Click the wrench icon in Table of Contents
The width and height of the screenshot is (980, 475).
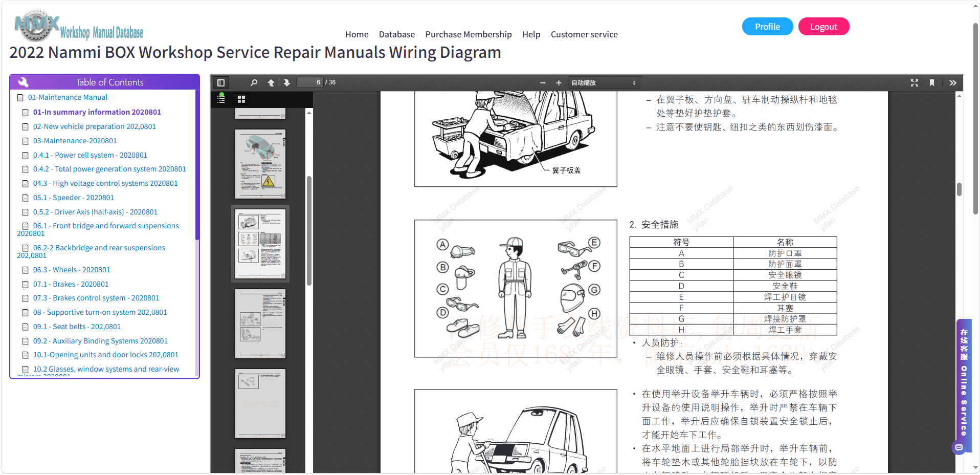[23, 82]
